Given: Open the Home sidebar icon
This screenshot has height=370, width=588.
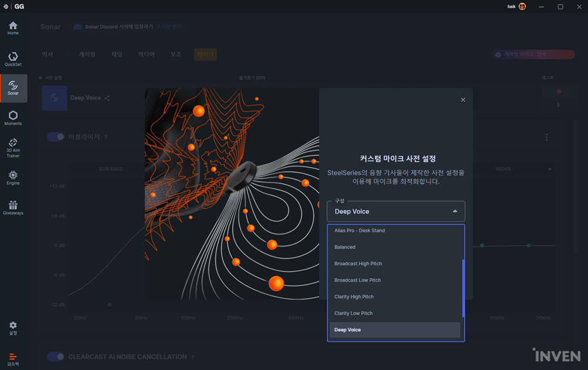Looking at the screenshot, I should (13, 28).
